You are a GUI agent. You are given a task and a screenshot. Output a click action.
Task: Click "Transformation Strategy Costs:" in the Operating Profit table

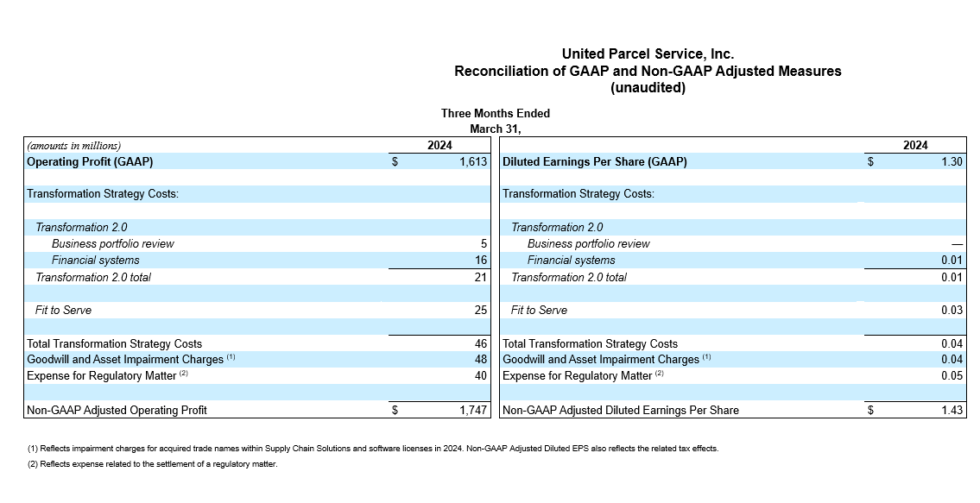point(103,194)
